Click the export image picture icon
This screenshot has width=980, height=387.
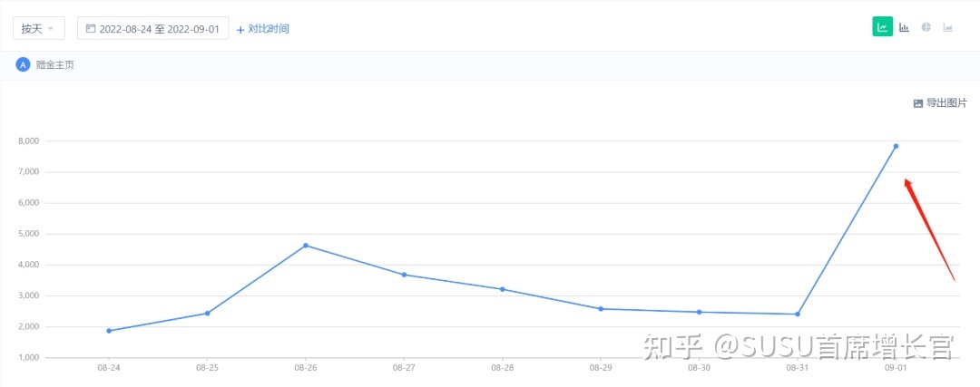917,103
